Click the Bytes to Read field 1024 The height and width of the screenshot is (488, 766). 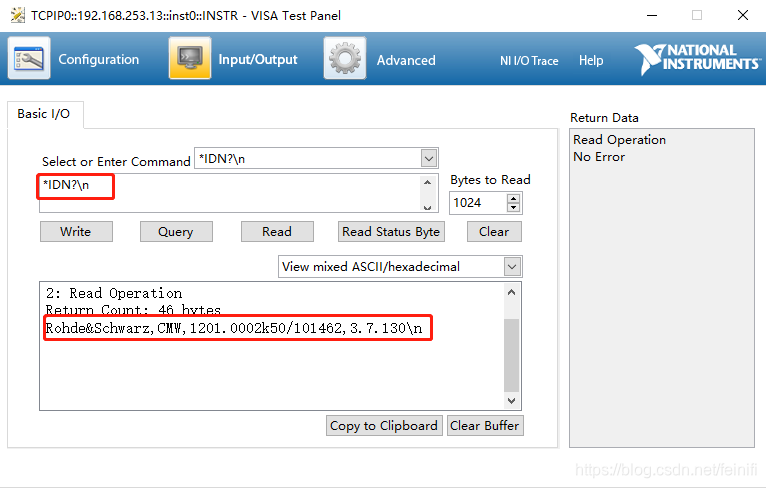[x=478, y=203]
